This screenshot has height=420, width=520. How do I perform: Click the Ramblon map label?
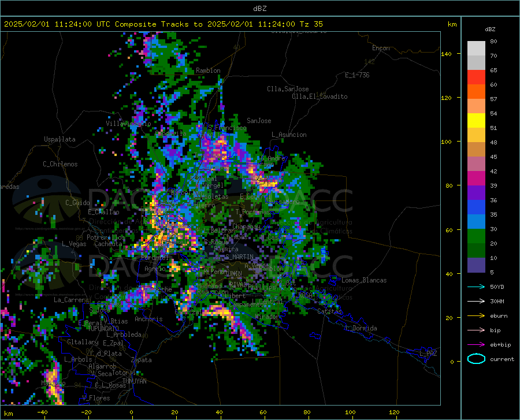coord(208,70)
